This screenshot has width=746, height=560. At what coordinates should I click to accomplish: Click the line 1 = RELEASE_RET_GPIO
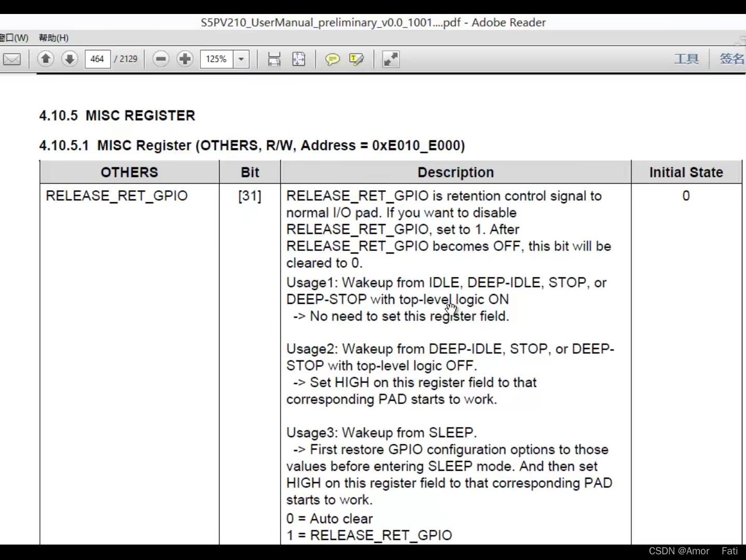click(369, 535)
